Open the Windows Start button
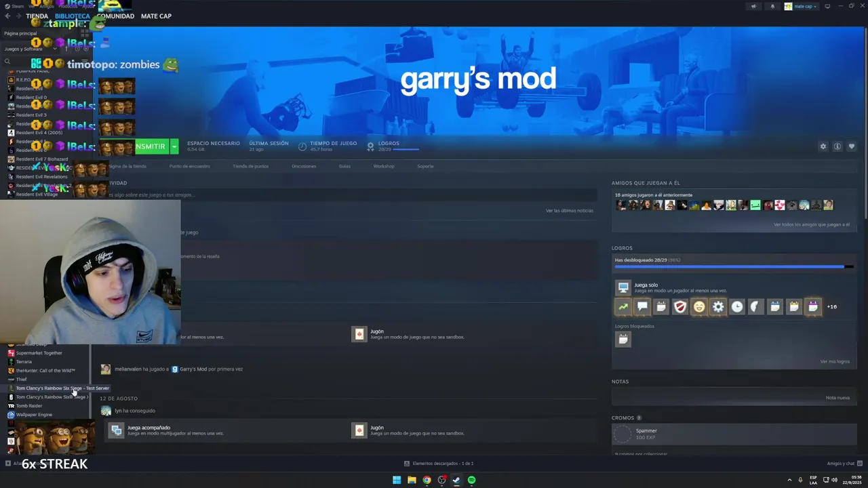This screenshot has width=868, height=488. pos(397,480)
